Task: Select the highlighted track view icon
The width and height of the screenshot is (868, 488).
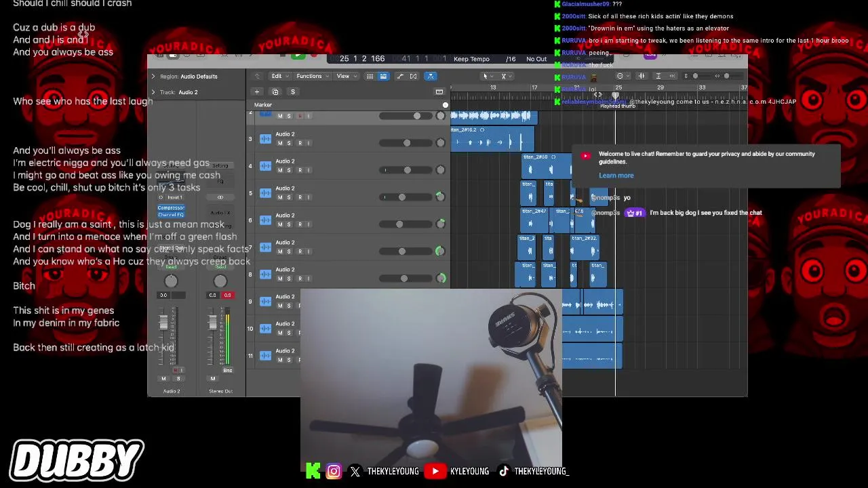Action: [x=383, y=76]
